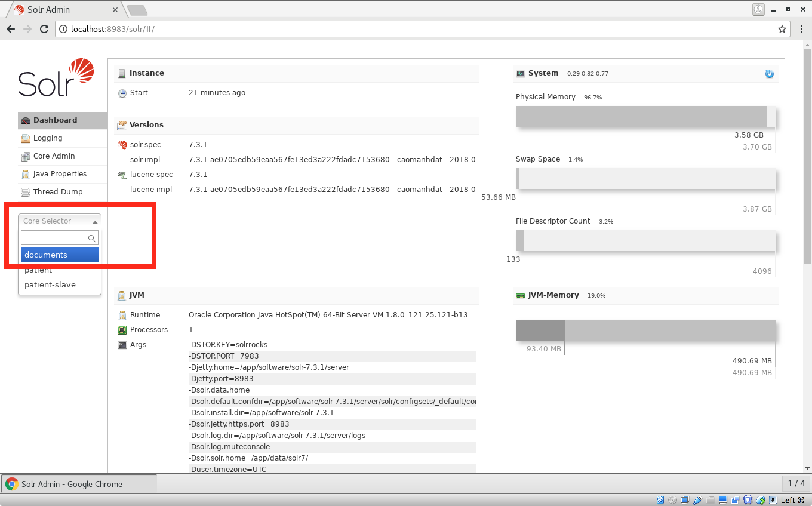Click the green Processors chip icon
Viewport: 812px width, 506px height.
point(122,330)
